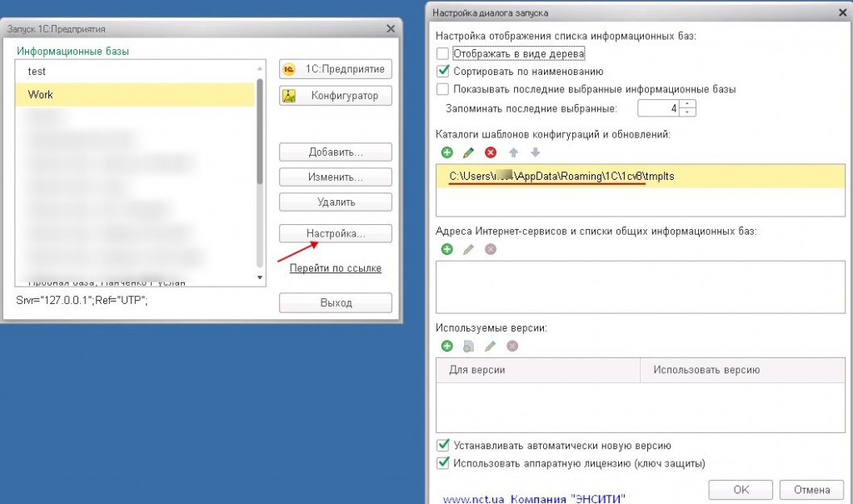Uncheck 'Сортировать по наименованию'
This screenshot has height=504, width=853.
[x=443, y=72]
